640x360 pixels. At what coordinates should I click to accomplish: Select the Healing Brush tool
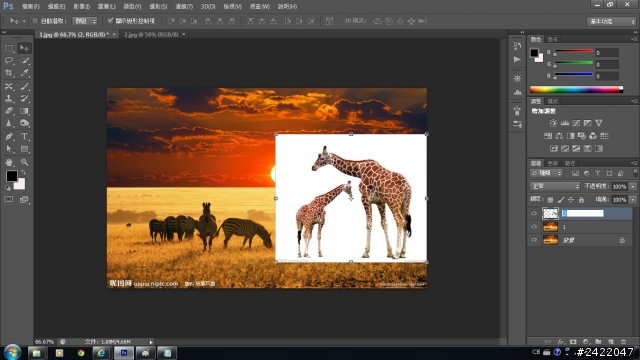[x=9, y=86]
